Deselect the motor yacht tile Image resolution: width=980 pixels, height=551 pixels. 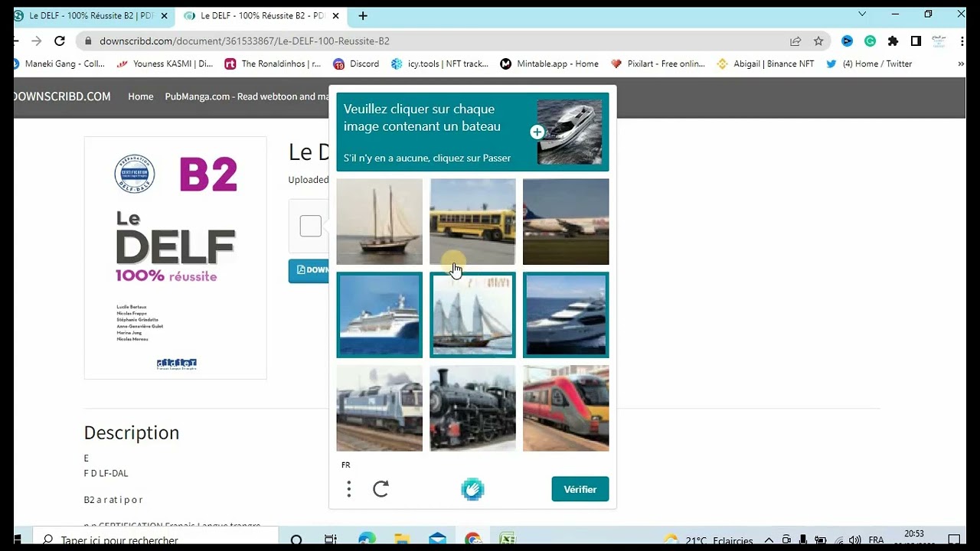[x=566, y=315]
